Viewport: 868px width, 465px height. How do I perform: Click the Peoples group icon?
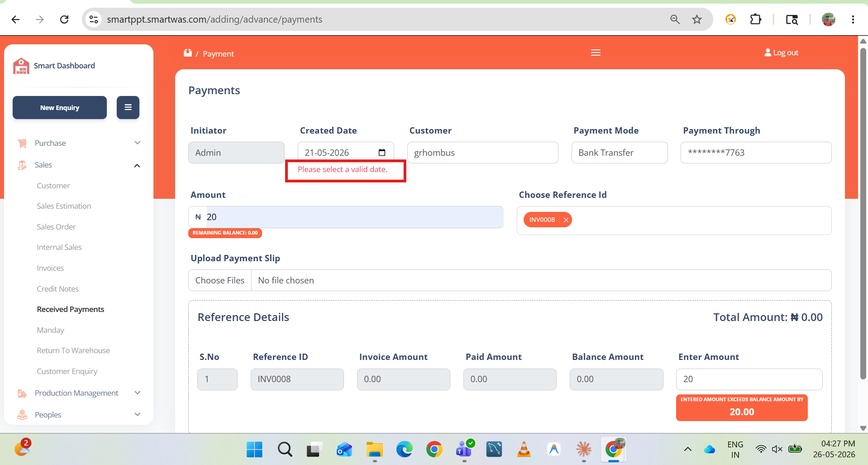tap(22, 415)
